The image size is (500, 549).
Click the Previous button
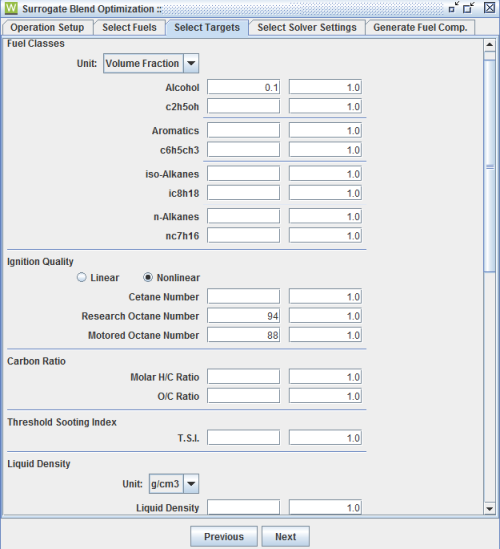[x=224, y=536]
